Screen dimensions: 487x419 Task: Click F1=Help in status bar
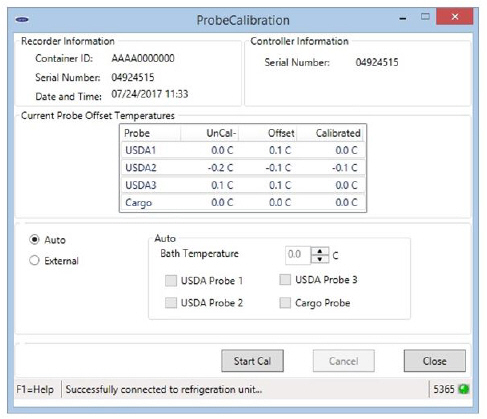35,389
